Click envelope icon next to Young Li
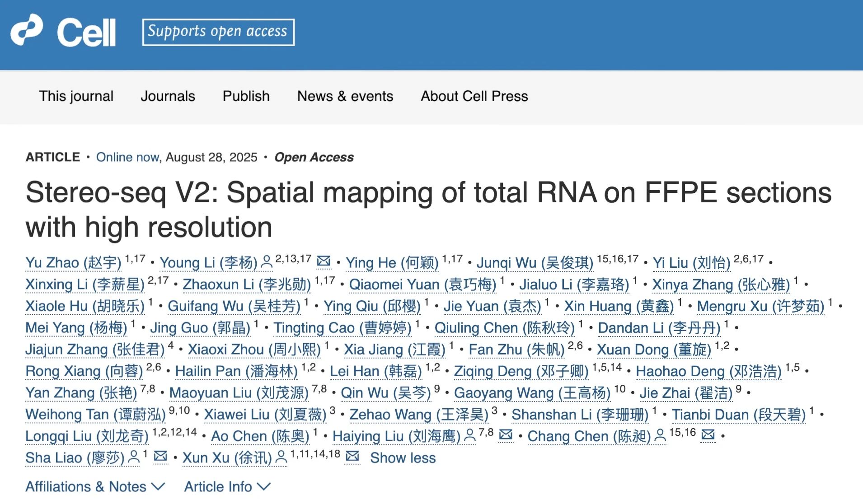Image resolution: width=863 pixels, height=504 pixels. pos(324,261)
